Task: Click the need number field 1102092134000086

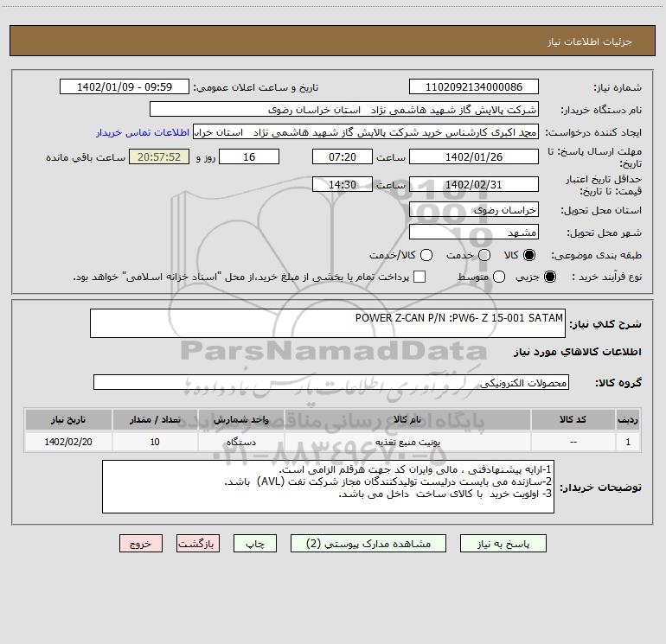Action: [474, 86]
